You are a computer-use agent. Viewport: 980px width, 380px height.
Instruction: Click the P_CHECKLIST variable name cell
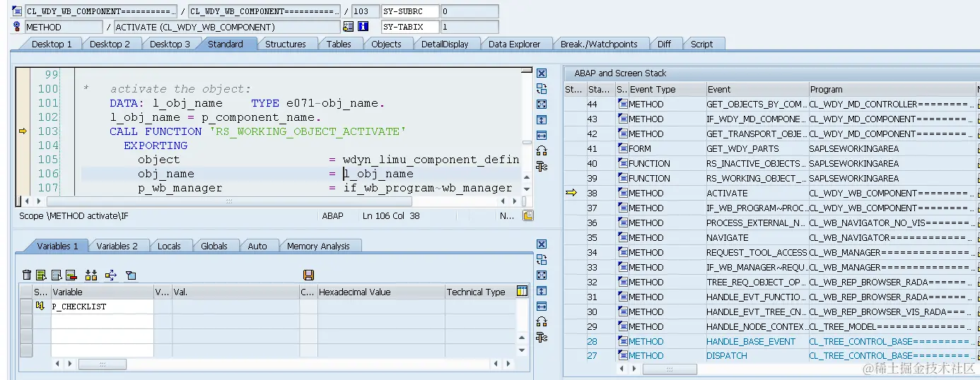pos(102,307)
